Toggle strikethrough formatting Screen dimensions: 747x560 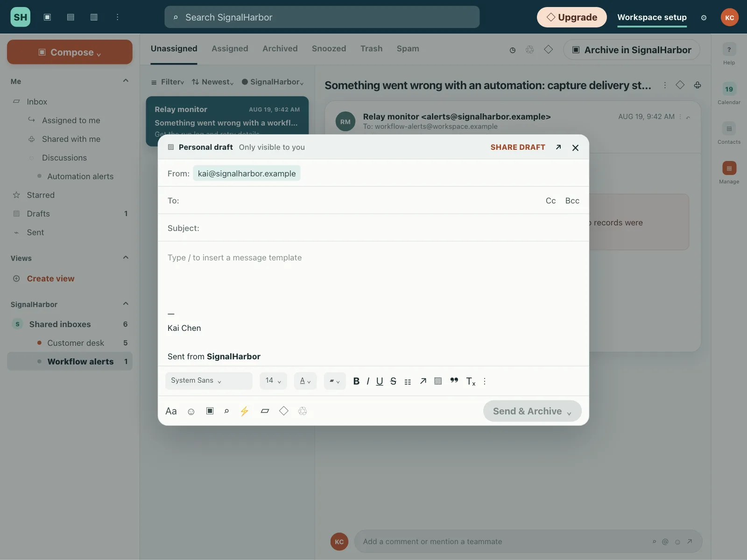click(393, 381)
